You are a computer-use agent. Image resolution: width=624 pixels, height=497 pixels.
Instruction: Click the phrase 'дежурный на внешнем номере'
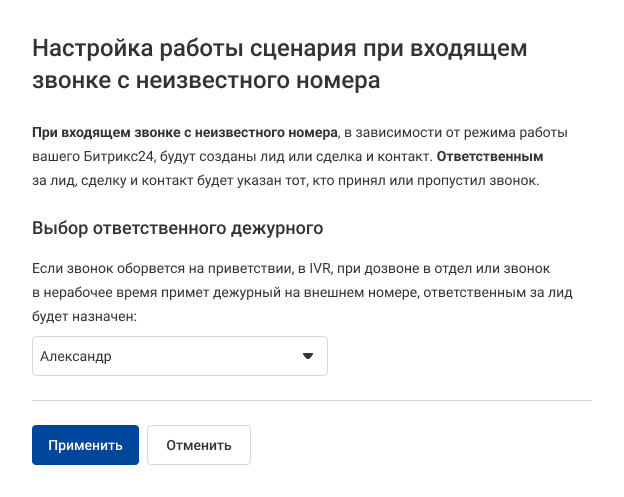(x=300, y=292)
